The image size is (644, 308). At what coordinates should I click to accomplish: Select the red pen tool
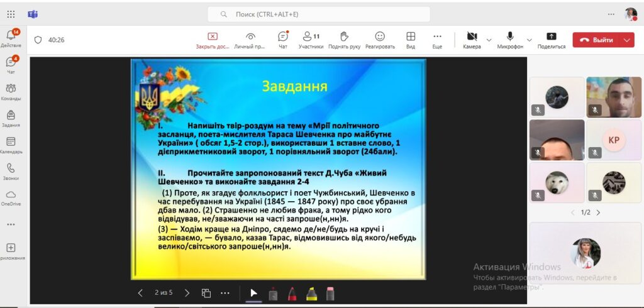coord(292,293)
